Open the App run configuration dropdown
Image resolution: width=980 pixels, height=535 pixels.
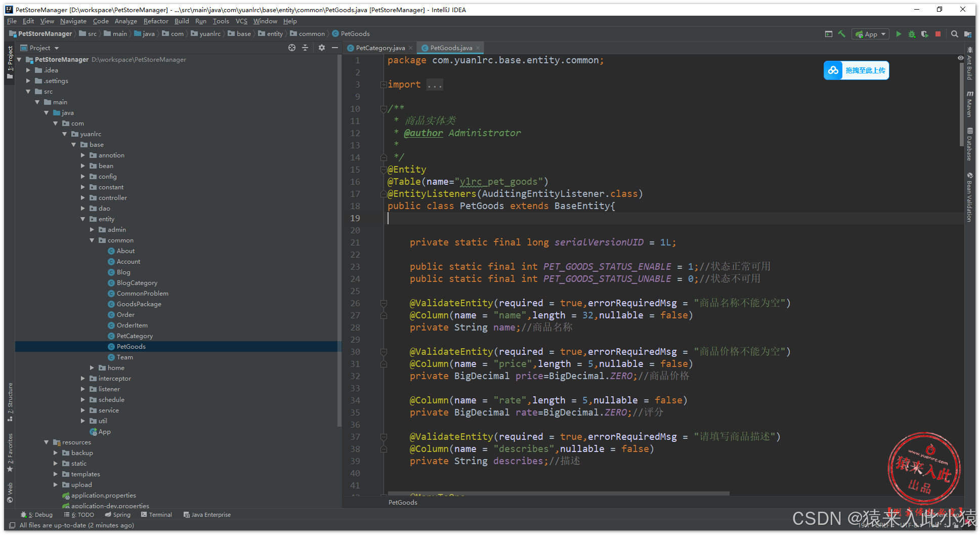(x=871, y=34)
